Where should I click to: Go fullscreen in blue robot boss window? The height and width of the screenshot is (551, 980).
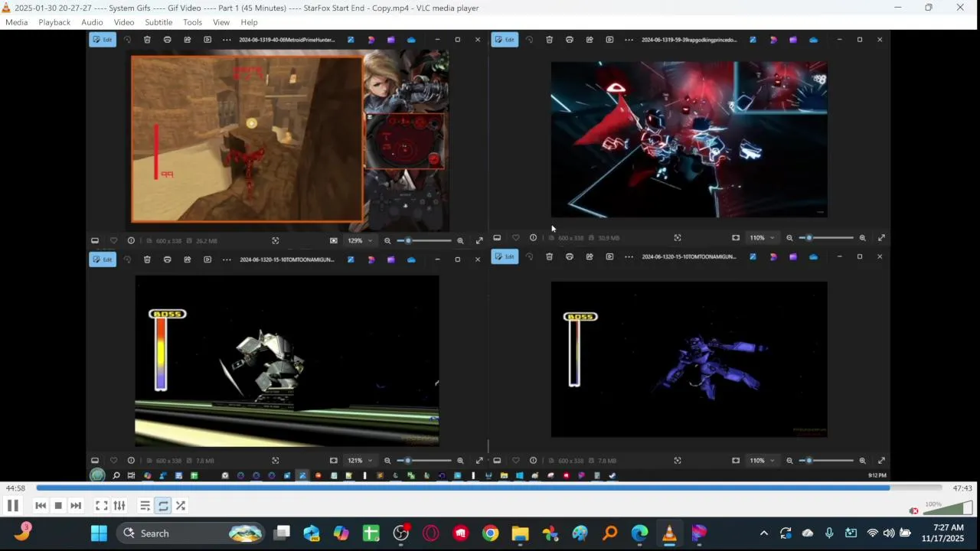point(881,461)
